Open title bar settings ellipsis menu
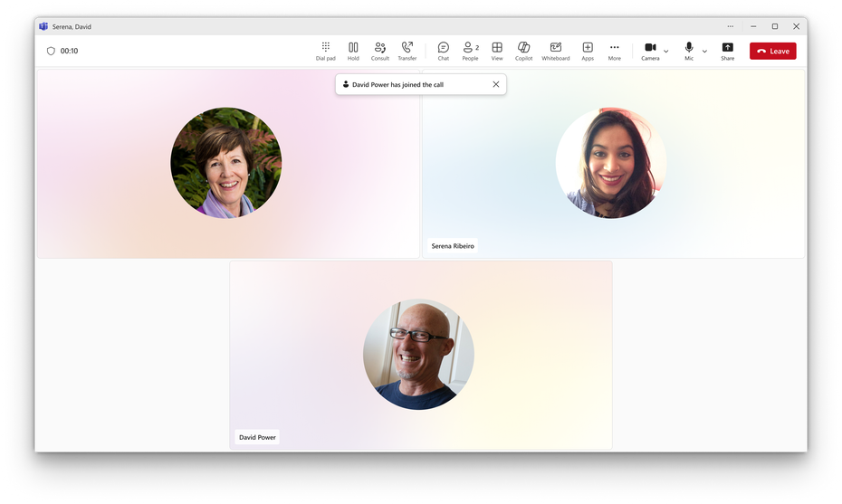The height and width of the screenshot is (504, 842). [731, 26]
